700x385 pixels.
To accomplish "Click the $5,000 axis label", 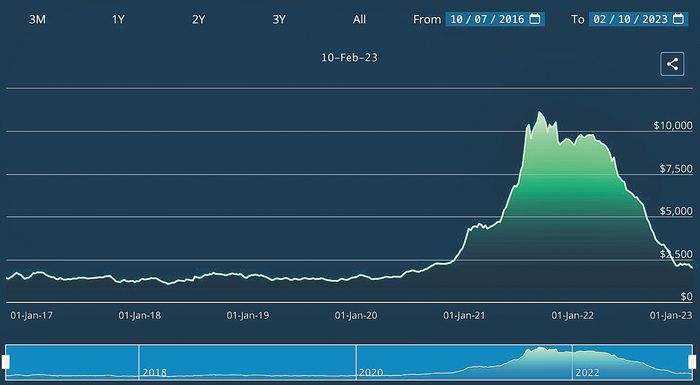I will pos(676,211).
